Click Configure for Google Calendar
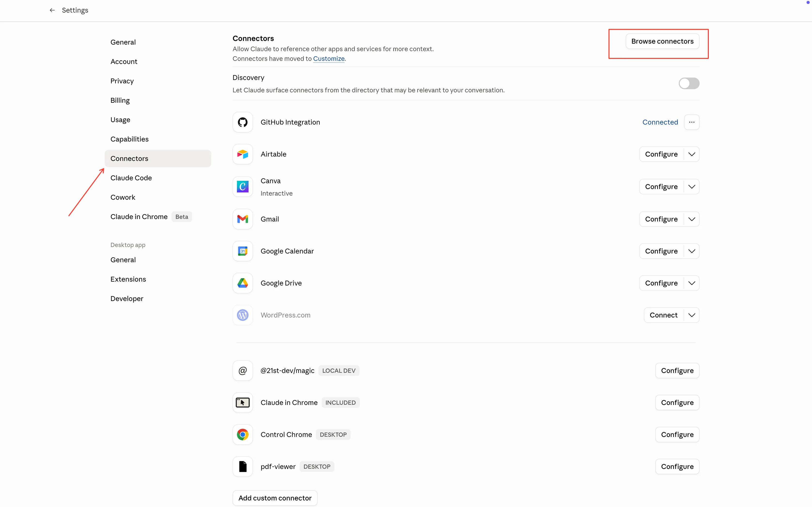Screen dimensions: 812x507 [x=661, y=251]
